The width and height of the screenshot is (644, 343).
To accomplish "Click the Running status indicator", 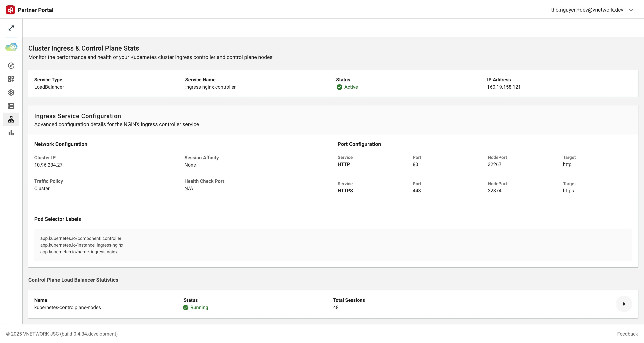I will pyautogui.click(x=195, y=307).
